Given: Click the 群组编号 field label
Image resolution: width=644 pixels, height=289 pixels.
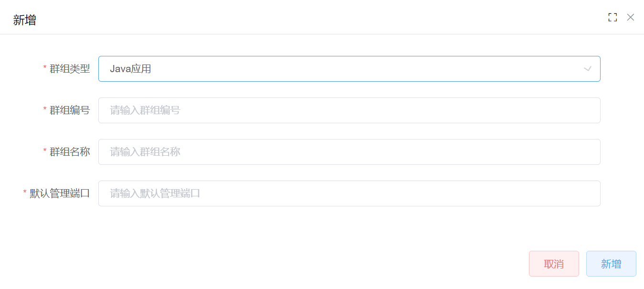Looking at the screenshot, I should (x=70, y=110).
